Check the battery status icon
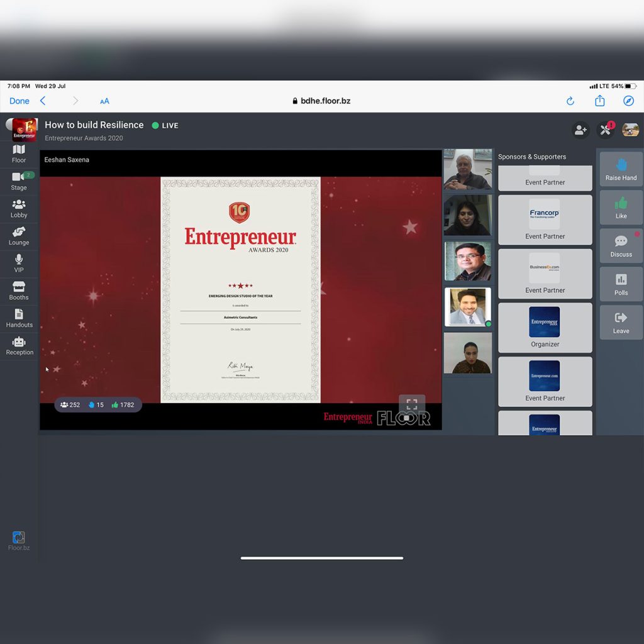Image resolution: width=644 pixels, height=644 pixels. tap(631, 86)
